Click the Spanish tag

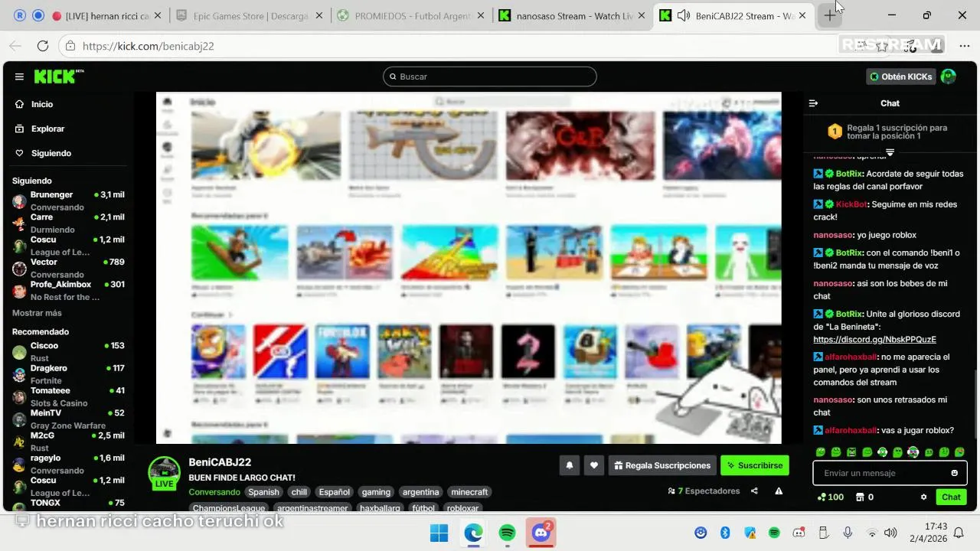point(263,492)
